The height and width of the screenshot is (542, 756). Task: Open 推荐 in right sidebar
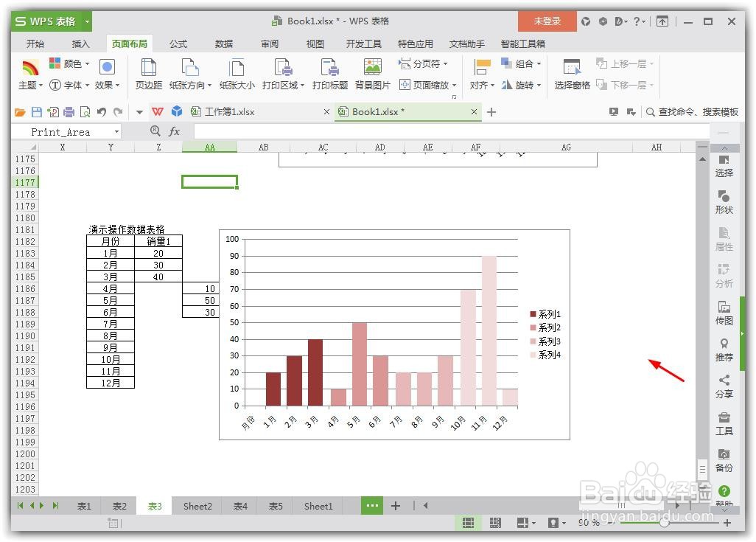[x=724, y=350]
